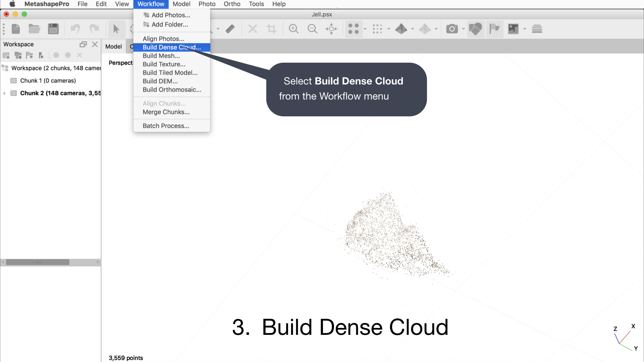
Task: Open dropdown arrow next to dense cloud icon
Action: click(389, 29)
